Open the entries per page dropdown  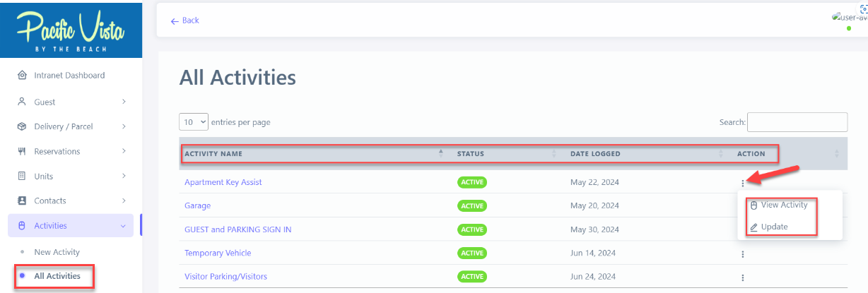pos(194,122)
